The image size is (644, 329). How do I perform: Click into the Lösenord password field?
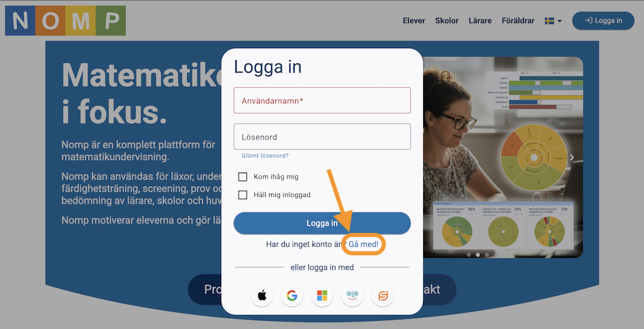[x=322, y=137]
